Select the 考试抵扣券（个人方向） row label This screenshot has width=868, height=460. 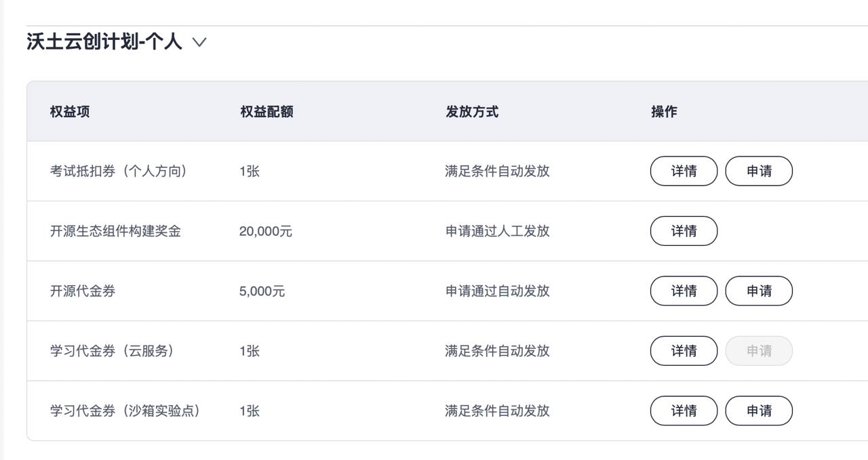(x=119, y=171)
